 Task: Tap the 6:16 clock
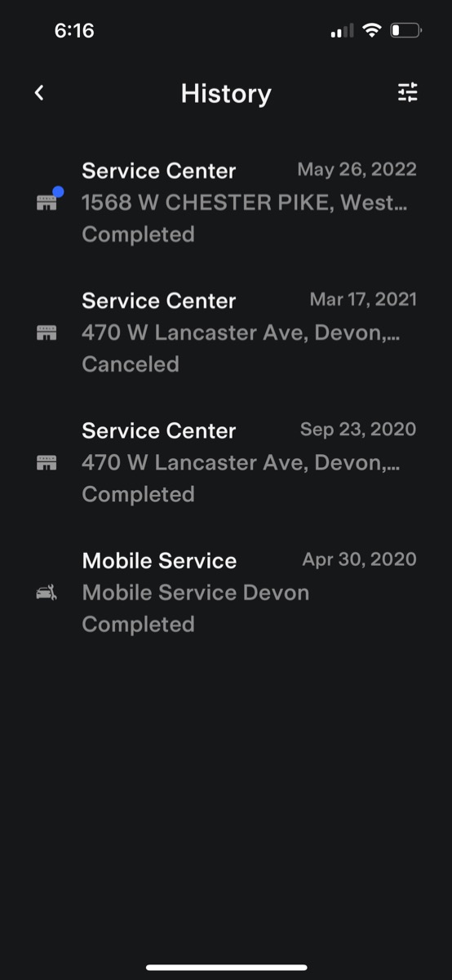pos(74,31)
